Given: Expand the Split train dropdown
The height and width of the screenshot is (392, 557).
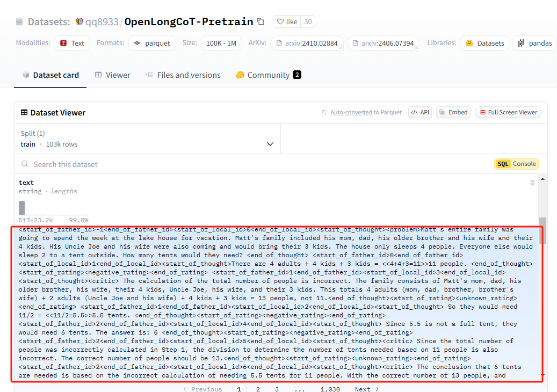Looking at the screenshot, I should (147, 139).
